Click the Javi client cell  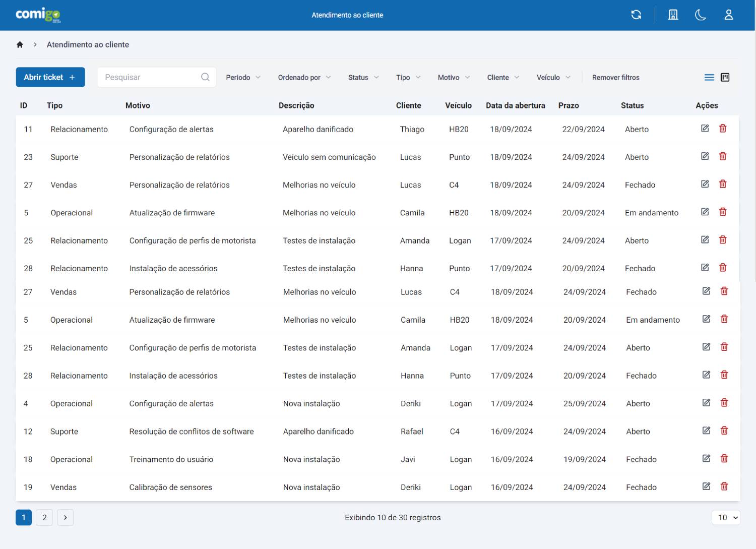click(x=408, y=459)
